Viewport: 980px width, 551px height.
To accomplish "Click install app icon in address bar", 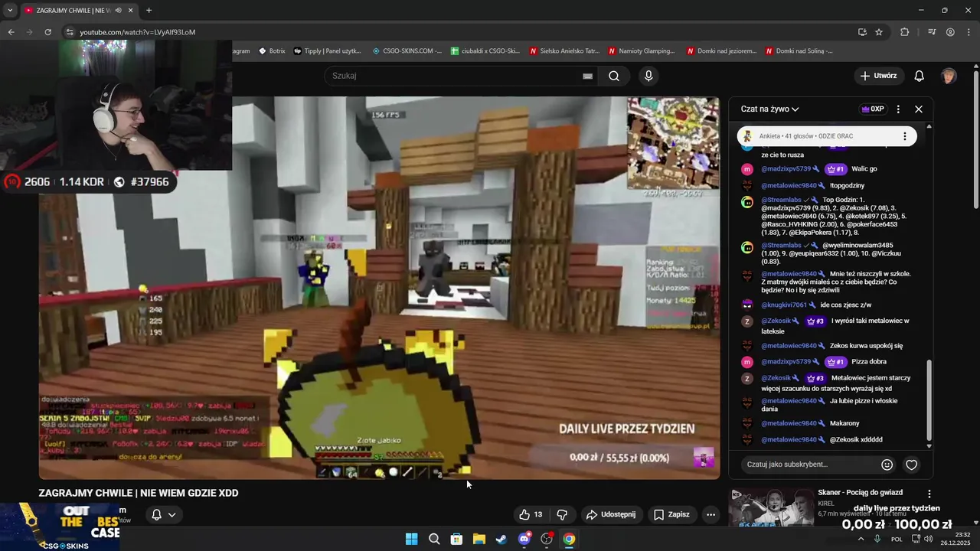I will [862, 32].
